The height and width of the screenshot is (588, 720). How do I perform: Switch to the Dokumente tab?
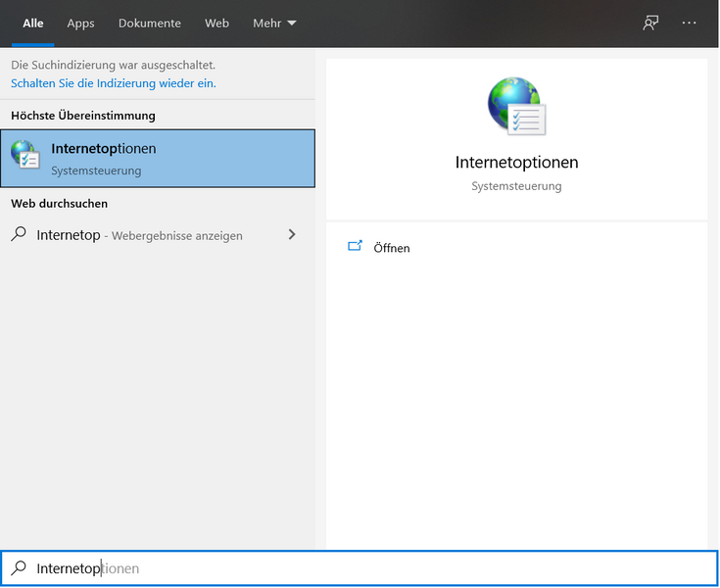pyautogui.click(x=150, y=23)
